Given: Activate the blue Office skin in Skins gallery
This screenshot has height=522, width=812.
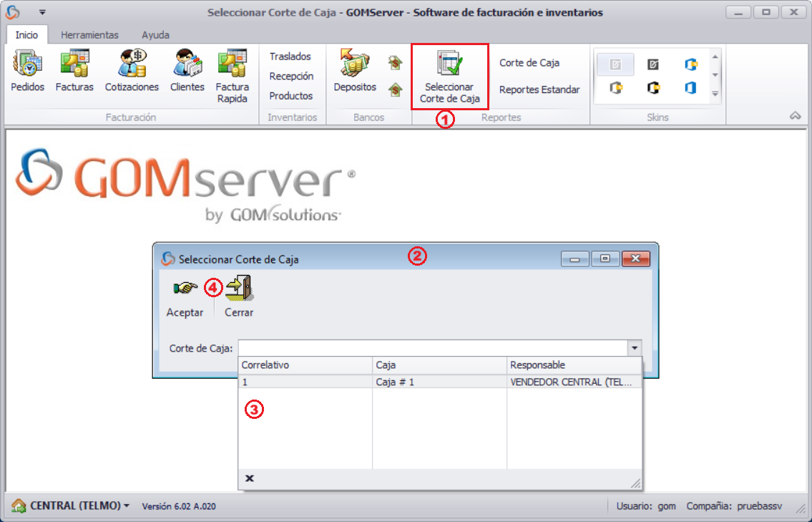Looking at the screenshot, I should click(690, 64).
